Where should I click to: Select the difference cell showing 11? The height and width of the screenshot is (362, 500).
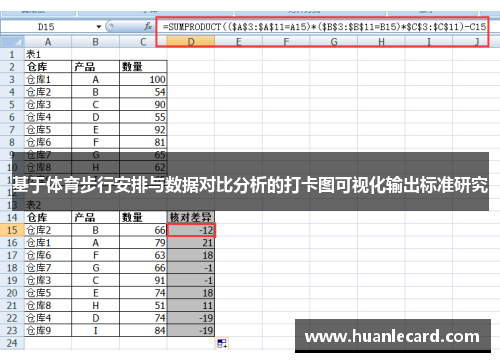(x=191, y=305)
